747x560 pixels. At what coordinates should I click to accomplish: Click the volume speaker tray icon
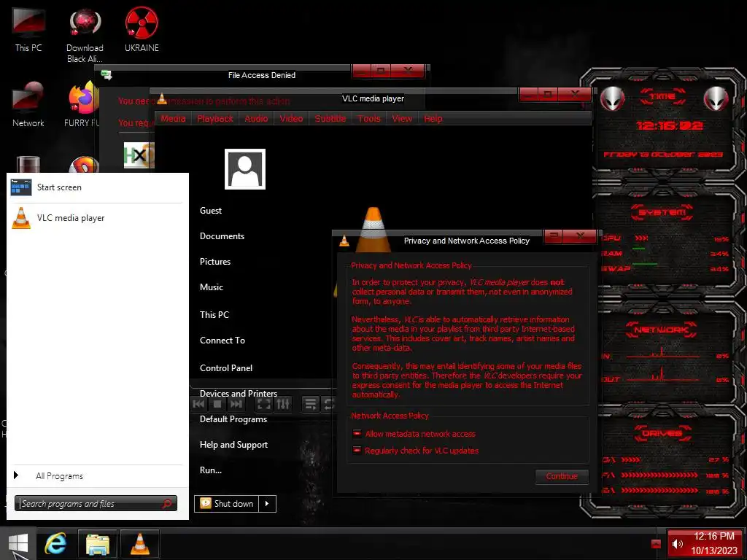click(678, 543)
